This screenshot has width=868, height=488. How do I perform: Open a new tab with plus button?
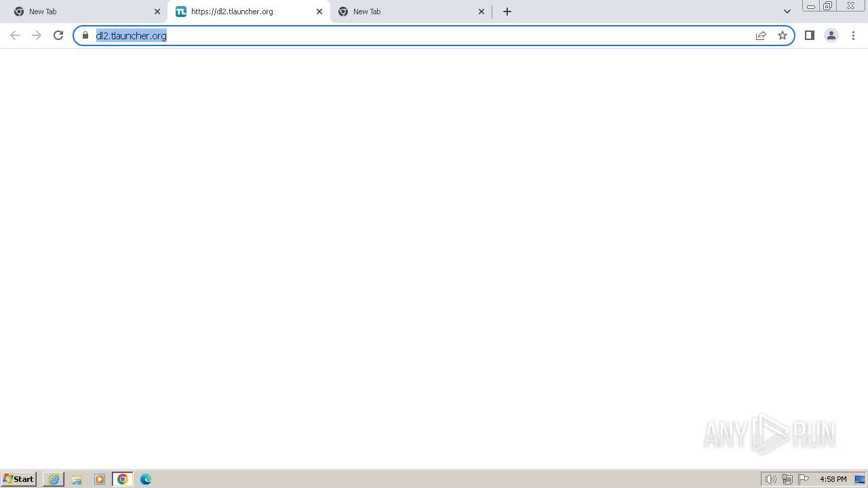point(507,12)
